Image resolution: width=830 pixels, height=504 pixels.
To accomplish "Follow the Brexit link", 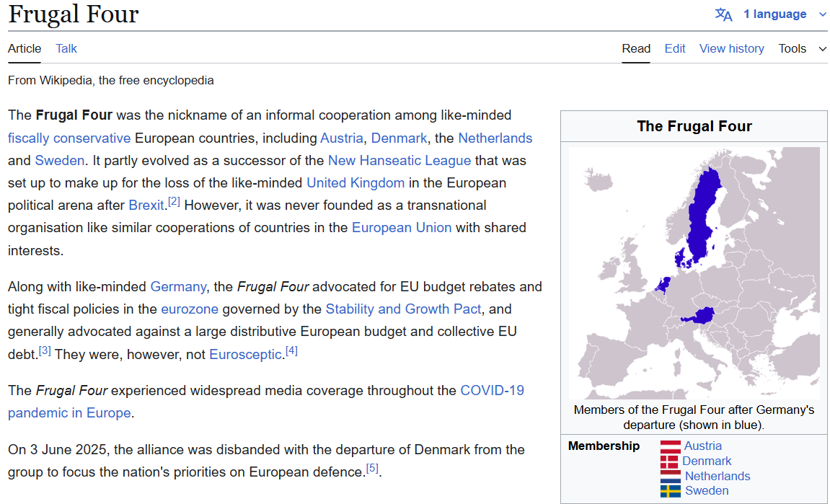I will tap(146, 205).
